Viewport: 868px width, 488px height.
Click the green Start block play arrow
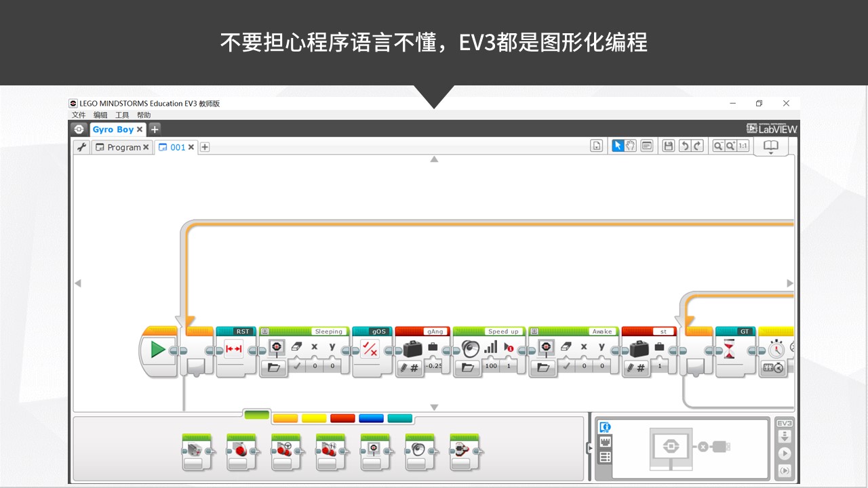tap(158, 349)
